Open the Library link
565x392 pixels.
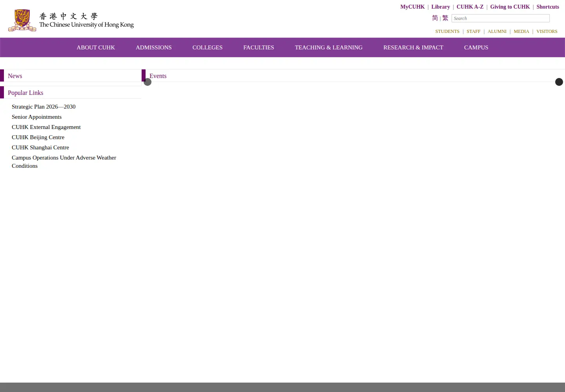point(441,7)
